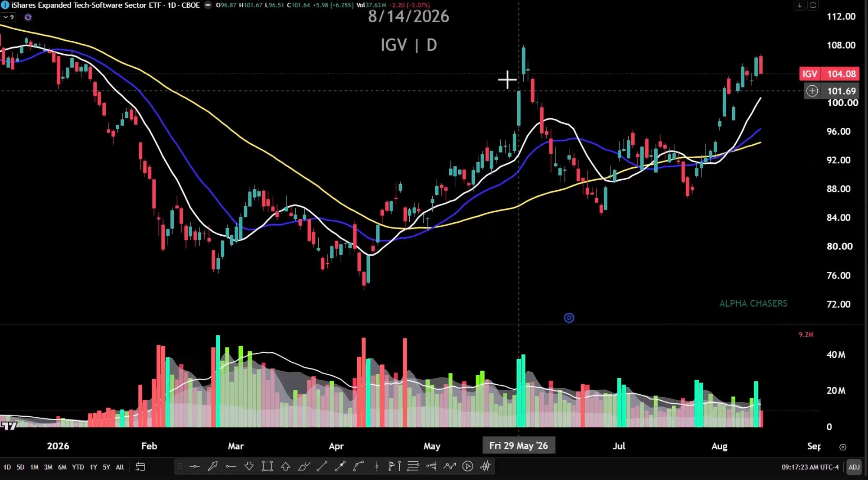Click the Feb label on time axis
The width and height of the screenshot is (868, 480).
149,446
